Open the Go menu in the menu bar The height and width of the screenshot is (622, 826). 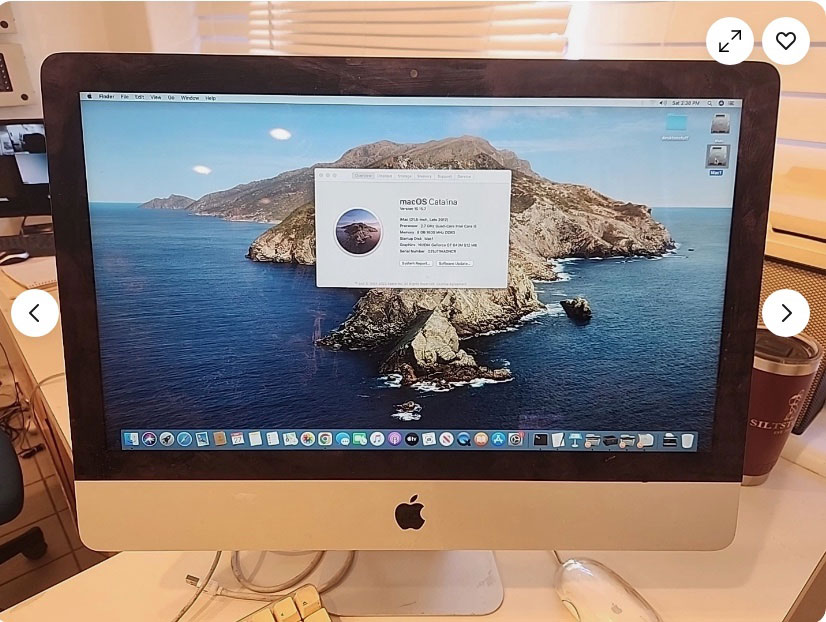170,98
